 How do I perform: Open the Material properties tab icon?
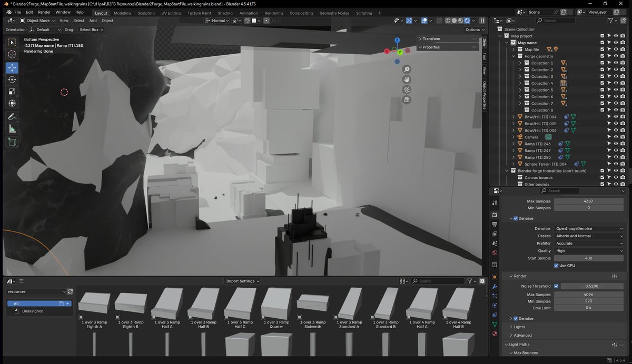tap(495, 333)
